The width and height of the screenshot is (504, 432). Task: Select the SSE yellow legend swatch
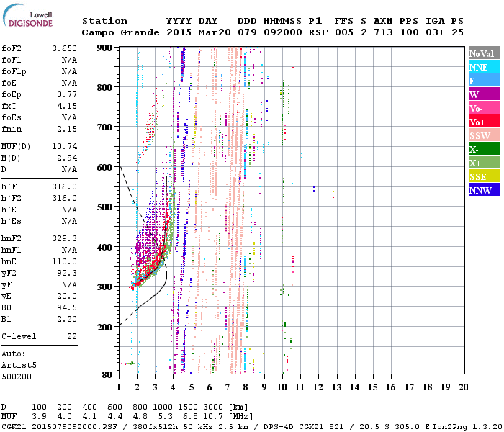click(x=484, y=176)
